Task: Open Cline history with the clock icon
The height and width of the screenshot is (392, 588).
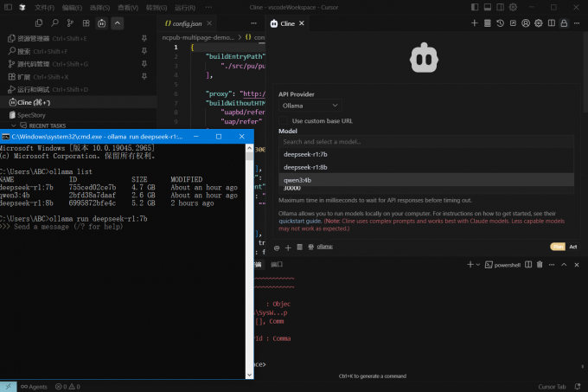Action: pos(502,23)
